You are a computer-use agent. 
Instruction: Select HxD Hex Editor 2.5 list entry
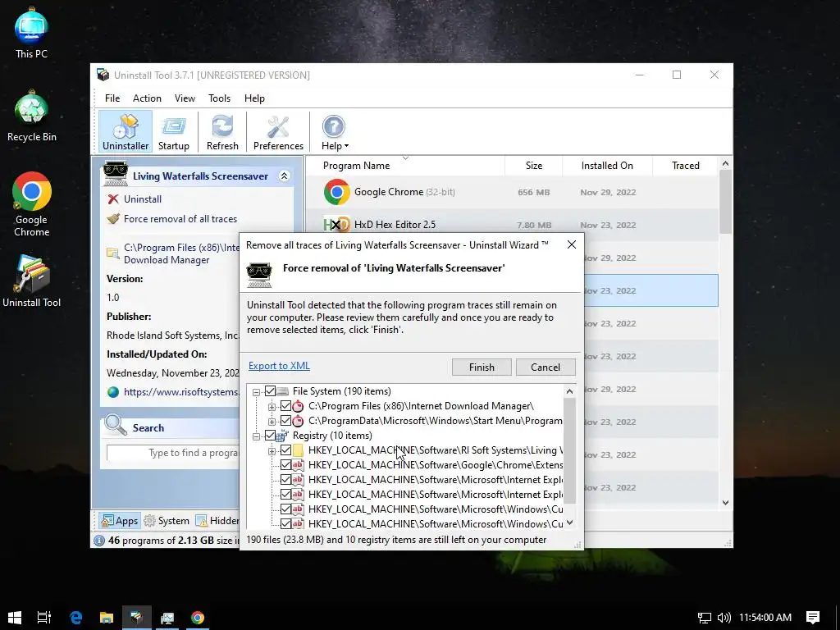point(512,225)
